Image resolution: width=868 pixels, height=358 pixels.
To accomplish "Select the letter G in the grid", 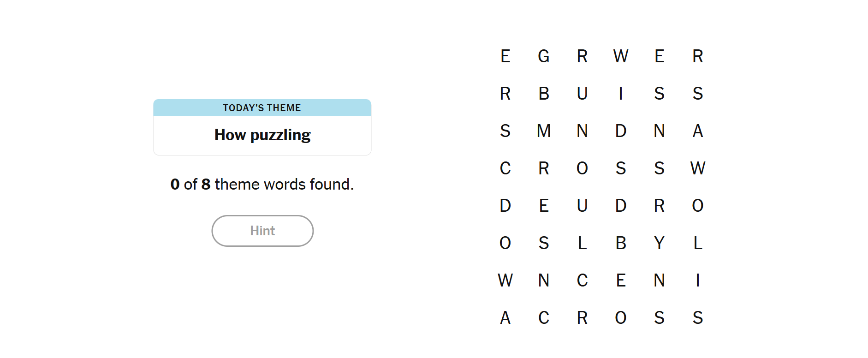I will [544, 56].
